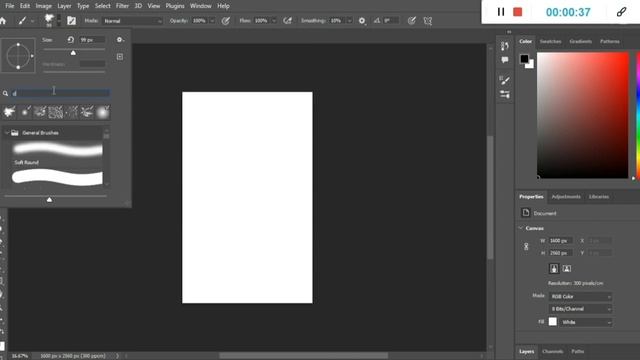The image size is (640, 360).
Task: Open paint symmetry butterfly options
Action: pos(428,21)
